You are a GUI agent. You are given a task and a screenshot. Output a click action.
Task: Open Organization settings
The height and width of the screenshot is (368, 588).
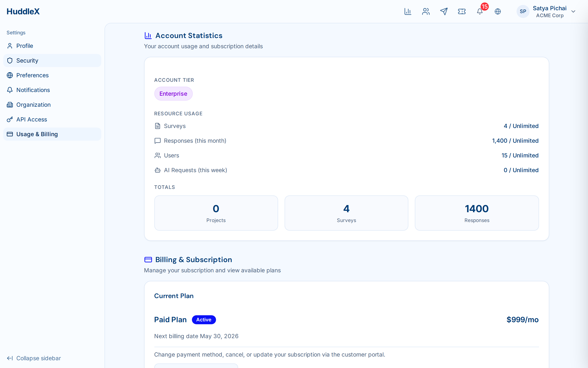(52, 105)
